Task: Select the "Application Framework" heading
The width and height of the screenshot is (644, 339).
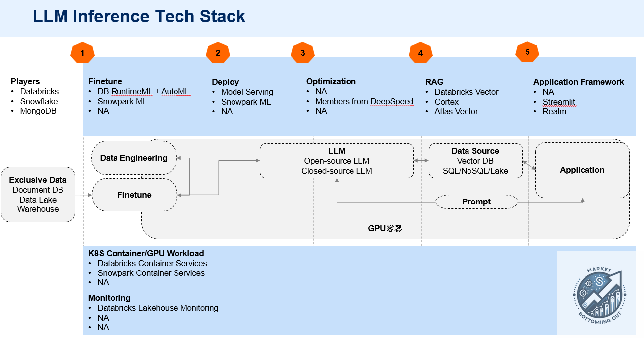Action: pos(579,82)
